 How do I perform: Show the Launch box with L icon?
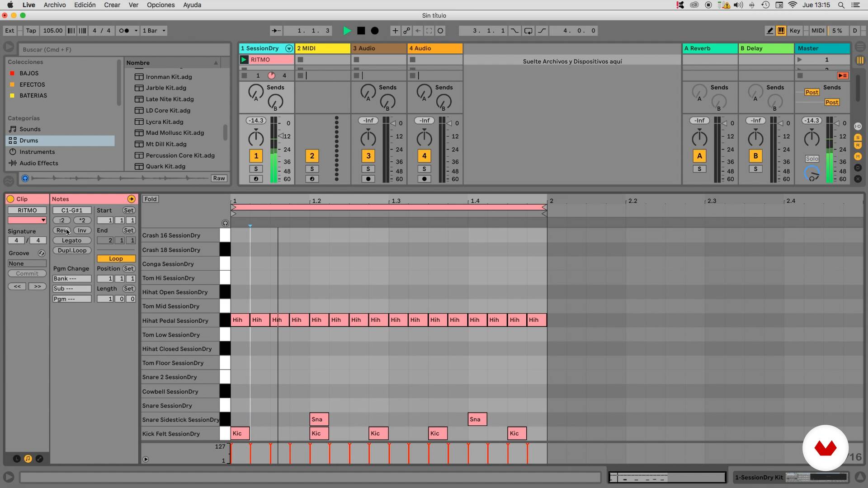pos(17,459)
